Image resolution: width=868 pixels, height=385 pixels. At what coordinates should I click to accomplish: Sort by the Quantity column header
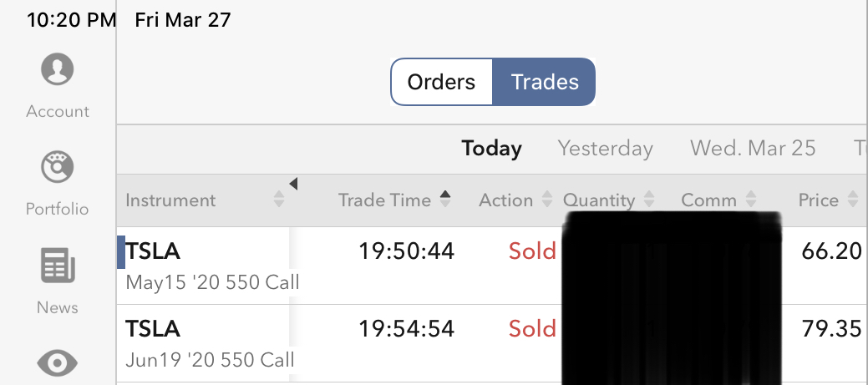click(599, 200)
